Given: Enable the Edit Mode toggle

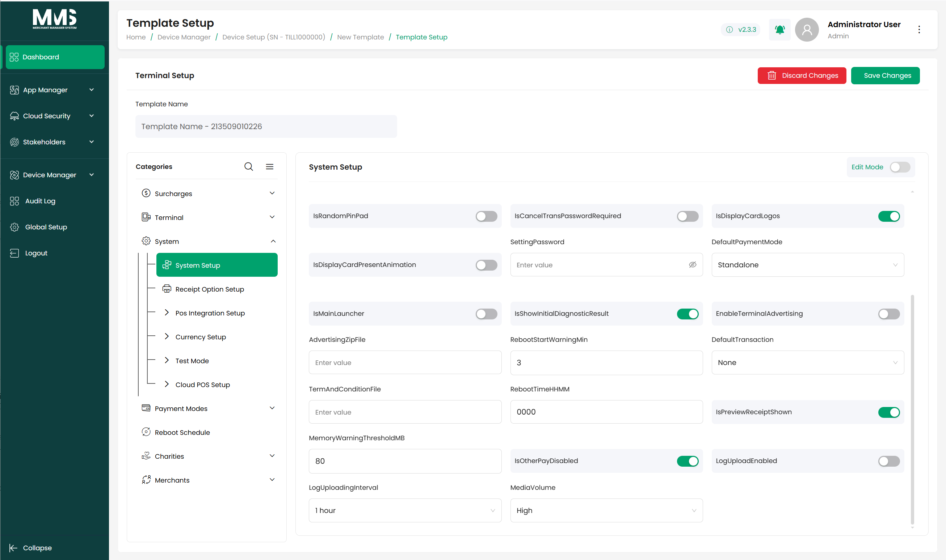Looking at the screenshot, I should tap(900, 167).
